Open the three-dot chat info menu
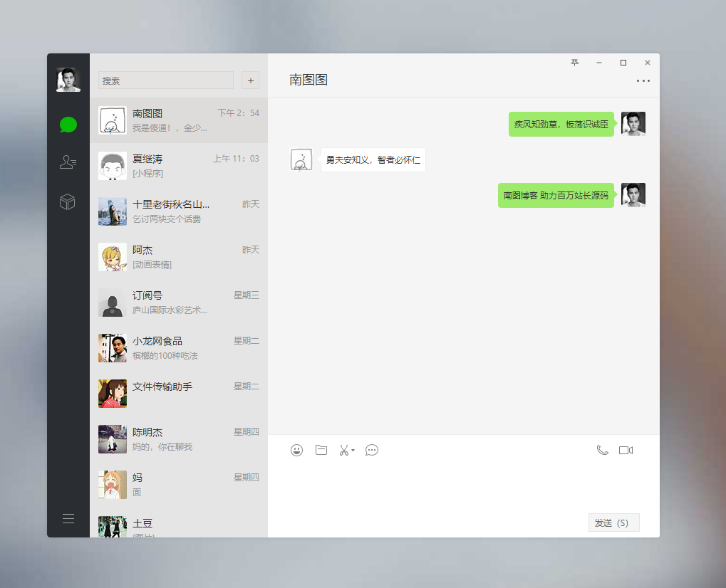This screenshot has height=588, width=726. point(643,81)
